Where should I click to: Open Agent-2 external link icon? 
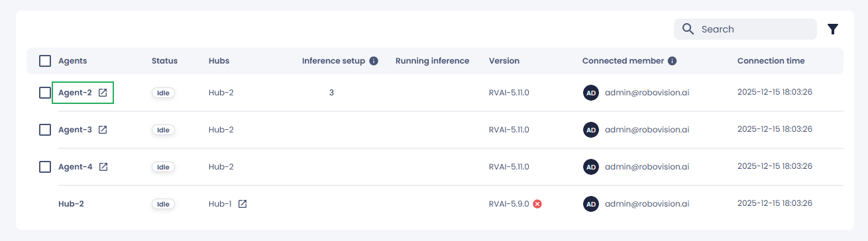(103, 93)
